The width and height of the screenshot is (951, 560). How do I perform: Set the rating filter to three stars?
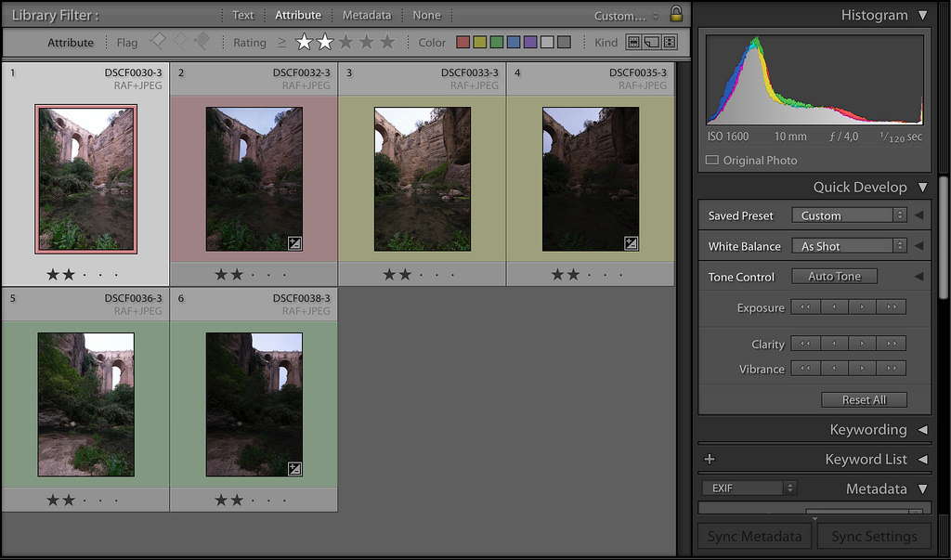pyautogui.click(x=345, y=42)
